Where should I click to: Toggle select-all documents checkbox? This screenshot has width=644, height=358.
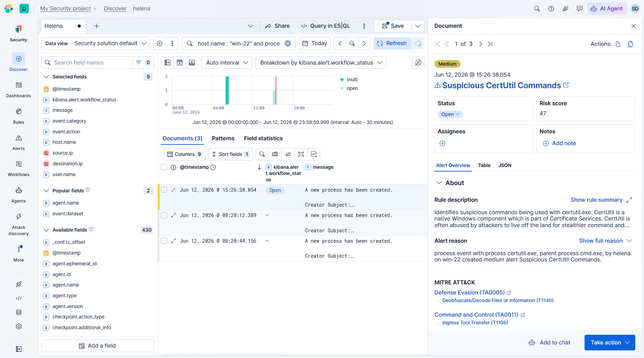[x=164, y=167]
